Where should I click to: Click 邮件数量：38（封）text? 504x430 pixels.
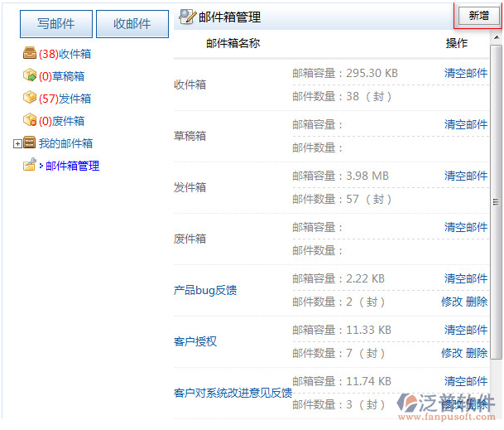coord(342,97)
